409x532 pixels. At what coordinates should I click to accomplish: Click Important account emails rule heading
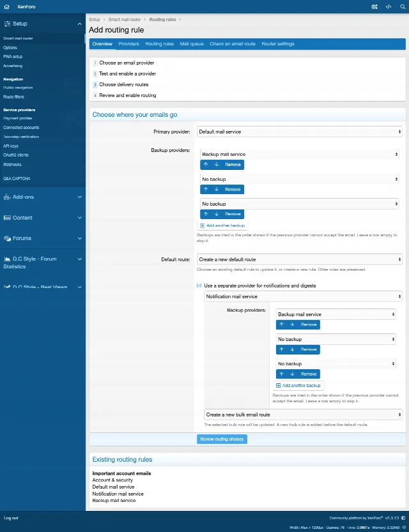(x=121, y=473)
